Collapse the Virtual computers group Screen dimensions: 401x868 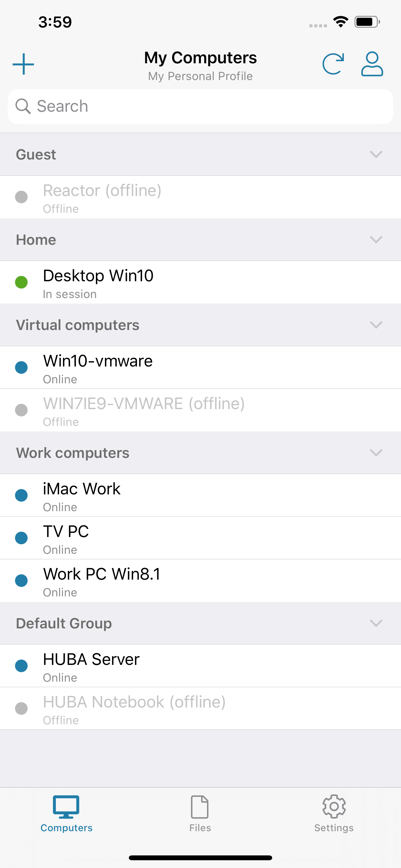click(376, 325)
